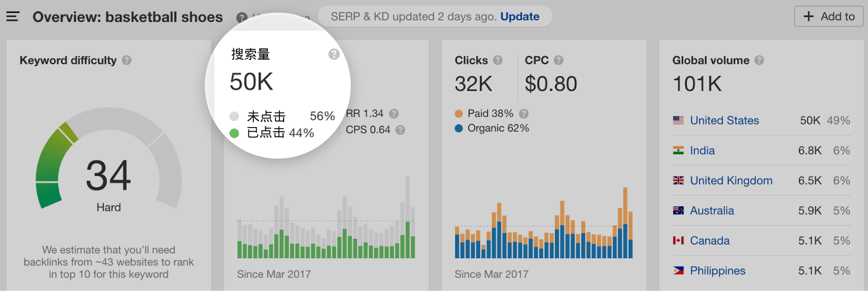868x291 pixels.
Task: Open the Philippines country link
Action: [717, 270]
